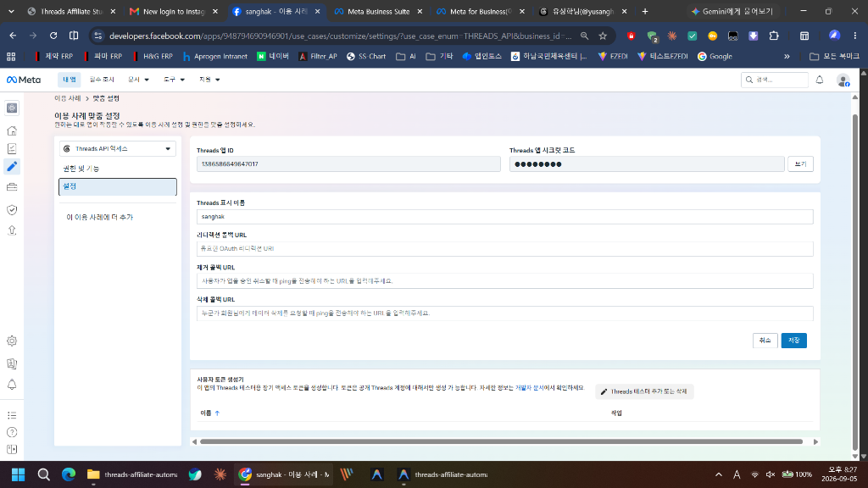Switch to Threads Affiliate Studio tab

point(71,11)
